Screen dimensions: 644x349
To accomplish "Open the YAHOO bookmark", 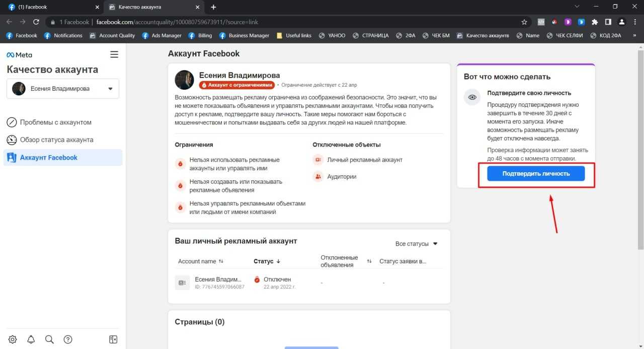I will click(332, 36).
